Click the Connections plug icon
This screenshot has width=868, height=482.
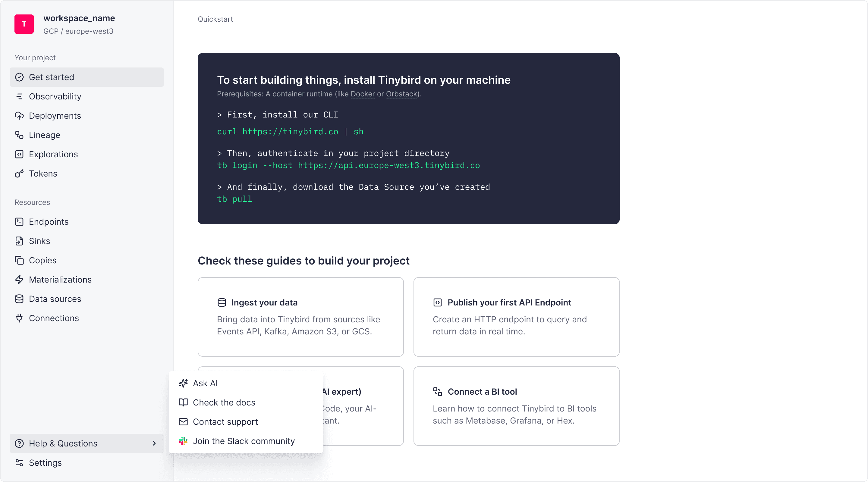click(19, 318)
